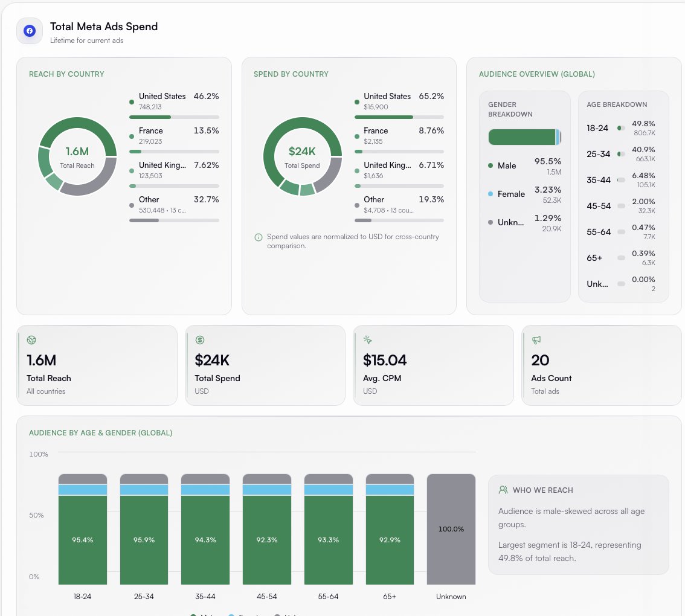Click the $24K Total Spend donut chart
685x616 pixels.
302,156
